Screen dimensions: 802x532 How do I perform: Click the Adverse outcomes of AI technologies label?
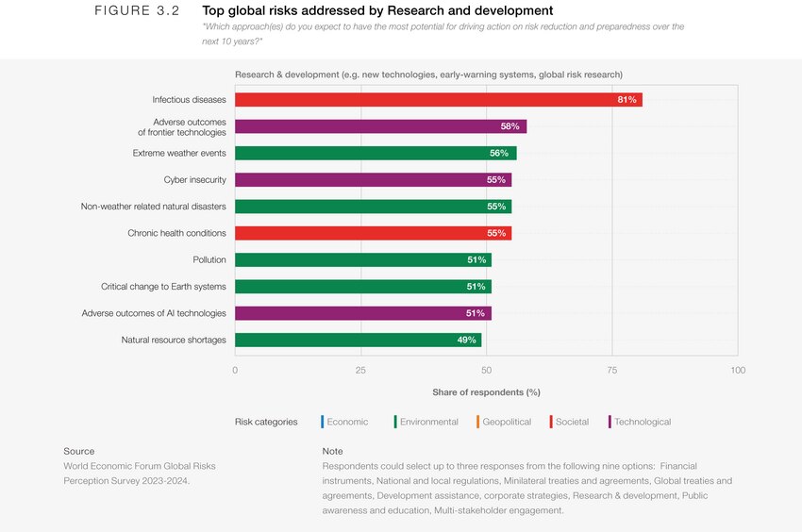coord(154,313)
